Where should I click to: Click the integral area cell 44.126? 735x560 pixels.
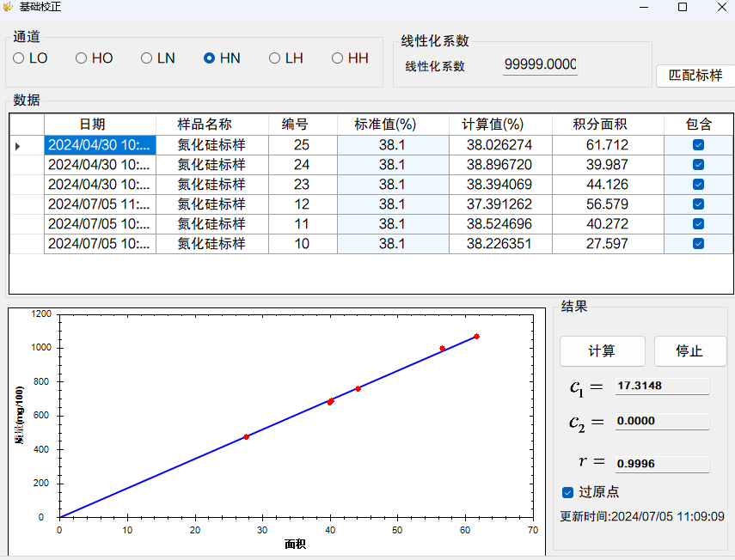(x=608, y=185)
